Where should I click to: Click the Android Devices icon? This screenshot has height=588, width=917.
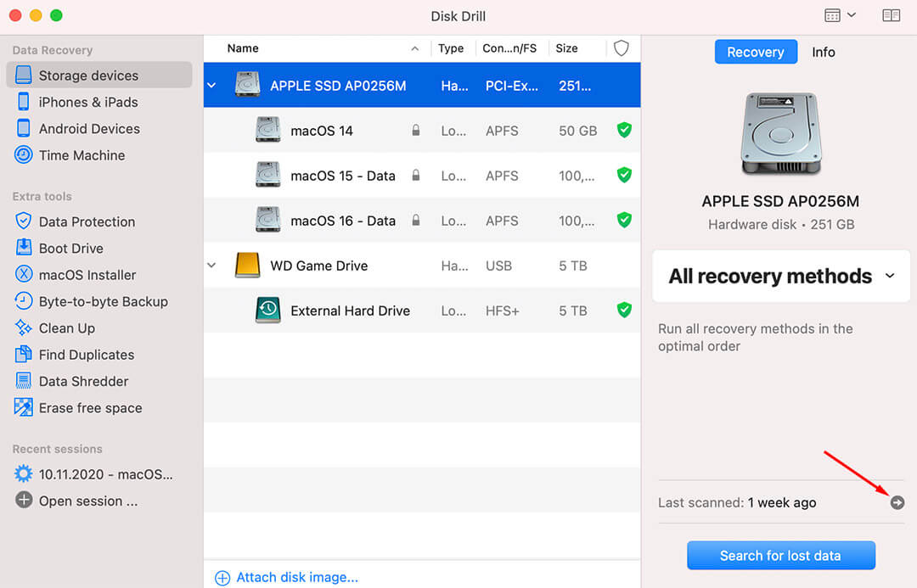[24, 128]
